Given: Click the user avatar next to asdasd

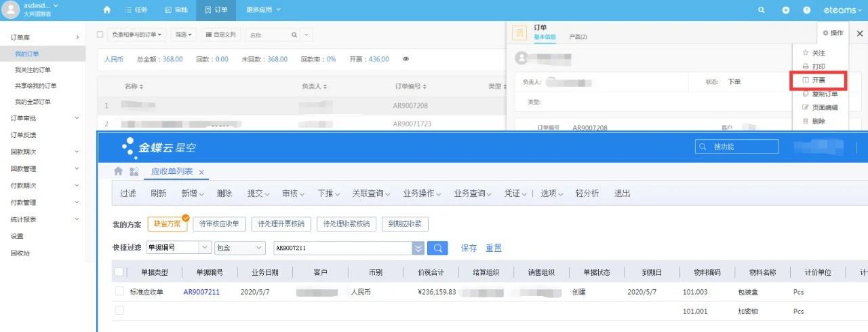Looking at the screenshot, I should click(x=11, y=10).
